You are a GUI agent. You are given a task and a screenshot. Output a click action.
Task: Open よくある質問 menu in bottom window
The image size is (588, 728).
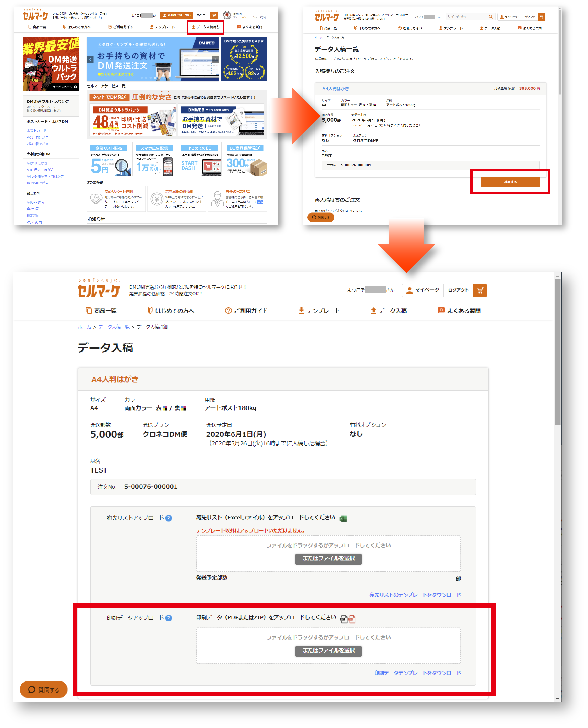click(459, 311)
